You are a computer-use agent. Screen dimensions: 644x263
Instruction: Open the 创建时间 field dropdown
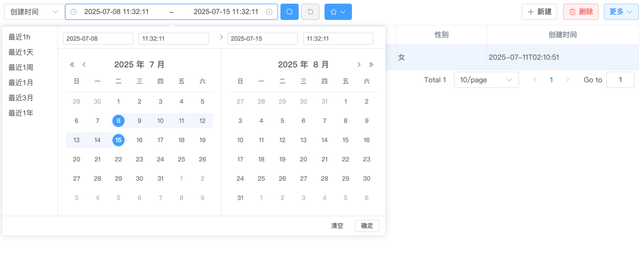coord(34,12)
